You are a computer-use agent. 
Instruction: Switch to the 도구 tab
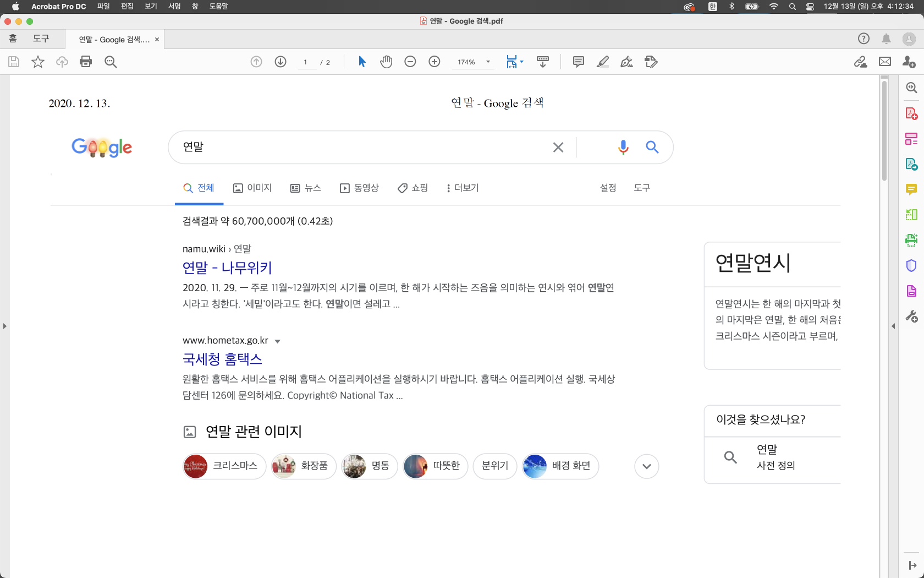click(41, 39)
